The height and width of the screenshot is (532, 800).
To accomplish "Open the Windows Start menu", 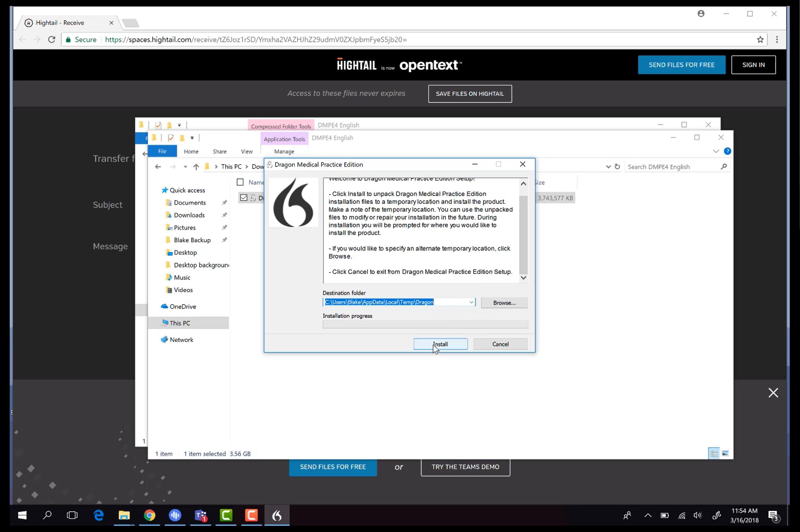I will pyautogui.click(x=22, y=515).
